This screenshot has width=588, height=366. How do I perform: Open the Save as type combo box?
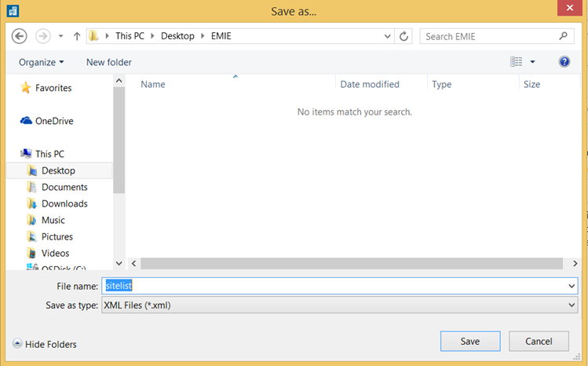(339, 306)
